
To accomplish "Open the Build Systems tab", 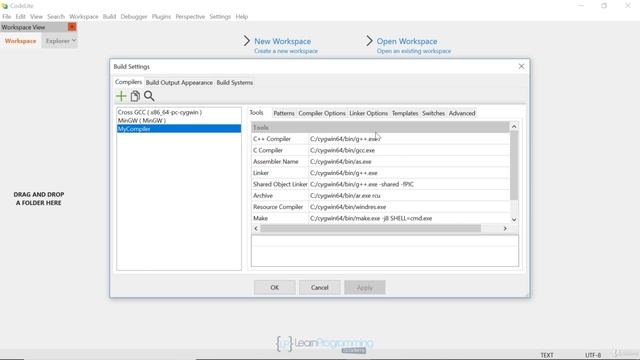I will [x=235, y=82].
